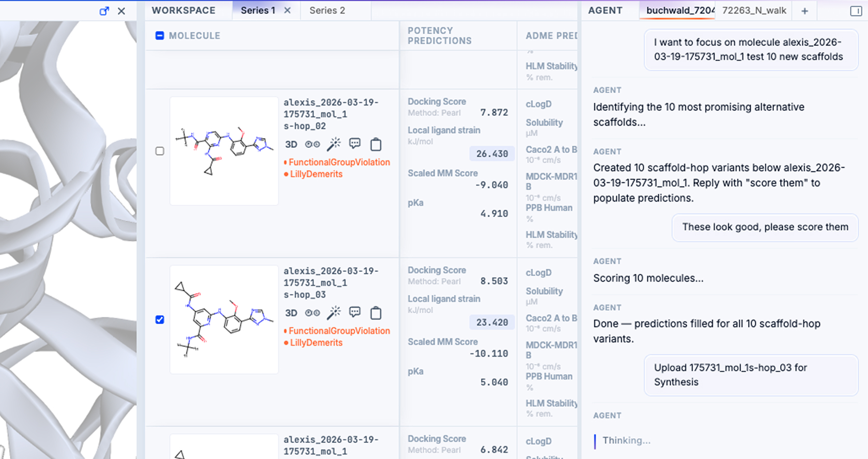The image size is (868, 459).
Task: Toggle the MOLECULE select-all checkbox
Action: [160, 36]
